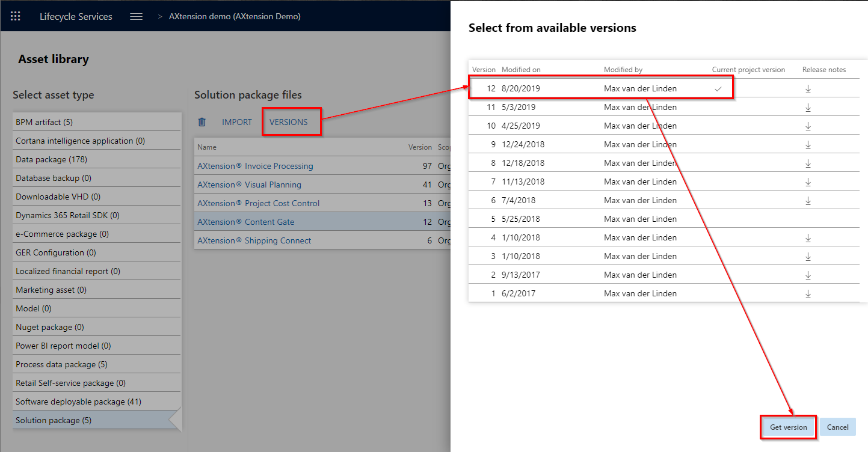Download release notes for version 12
The width and height of the screenshot is (868, 452).
point(808,89)
